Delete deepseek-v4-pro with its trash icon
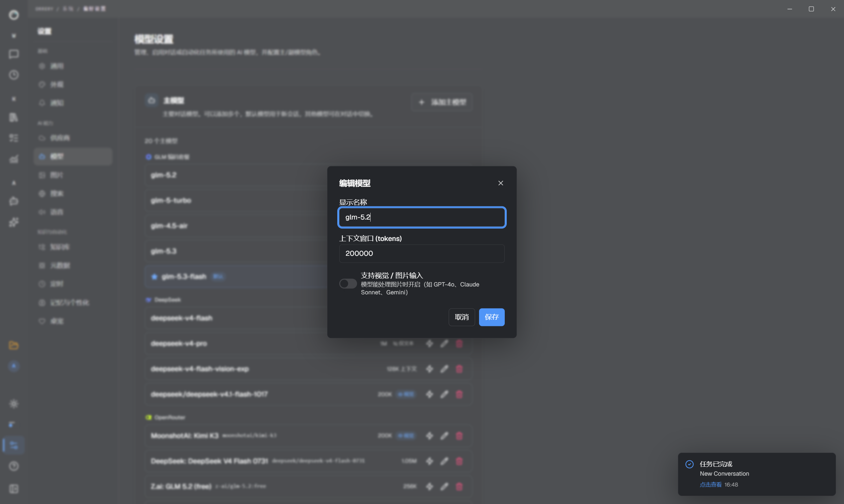 (459, 344)
